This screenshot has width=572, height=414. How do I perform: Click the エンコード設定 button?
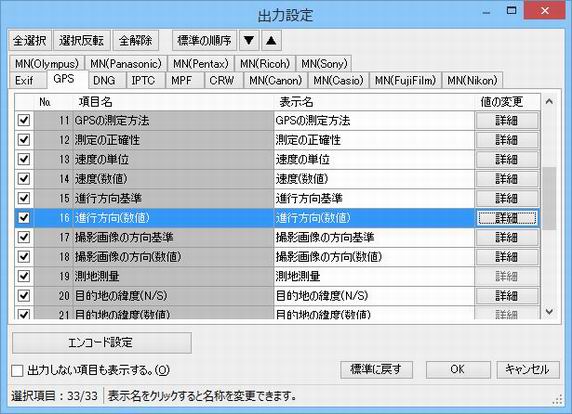point(102,343)
